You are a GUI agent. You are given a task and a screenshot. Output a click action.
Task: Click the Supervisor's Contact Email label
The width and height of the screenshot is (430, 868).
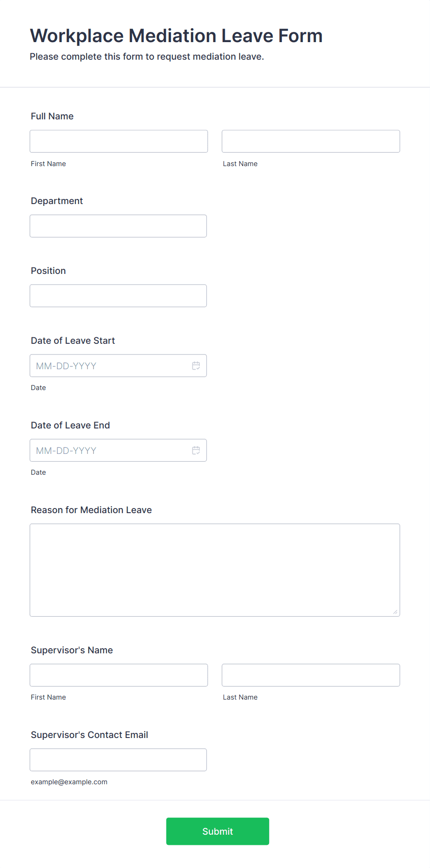[x=89, y=735]
